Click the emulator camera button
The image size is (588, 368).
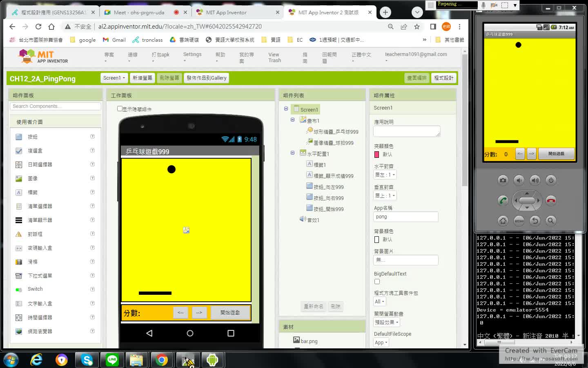(503, 180)
